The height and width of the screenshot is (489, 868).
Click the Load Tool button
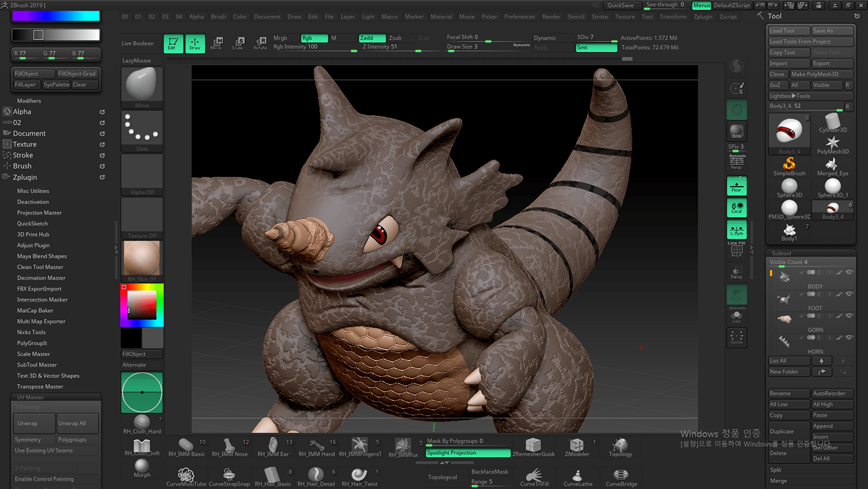(789, 30)
